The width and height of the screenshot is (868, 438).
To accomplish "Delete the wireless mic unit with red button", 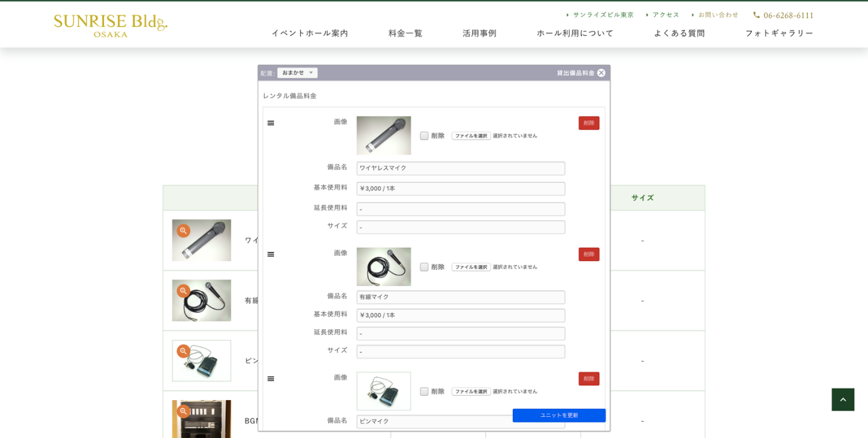I will tap(588, 123).
